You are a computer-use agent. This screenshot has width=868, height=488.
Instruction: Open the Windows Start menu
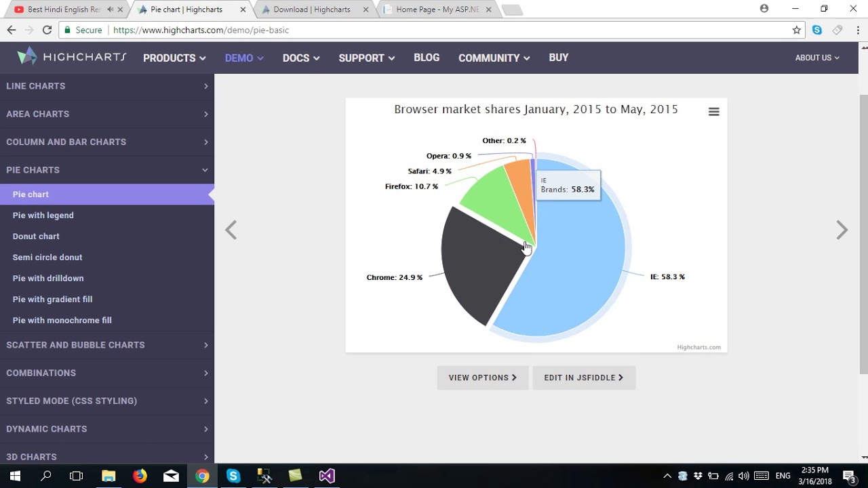[15, 476]
